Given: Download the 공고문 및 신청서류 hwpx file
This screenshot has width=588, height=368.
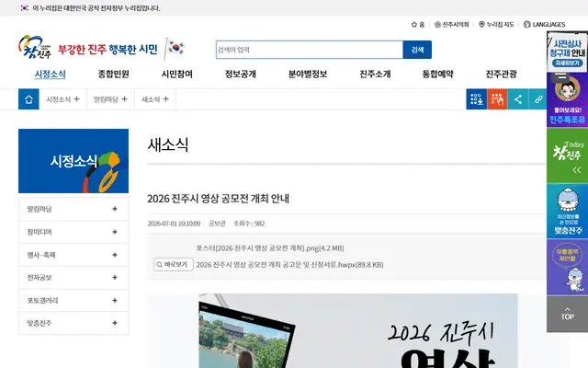Looking at the screenshot, I should click(289, 265).
